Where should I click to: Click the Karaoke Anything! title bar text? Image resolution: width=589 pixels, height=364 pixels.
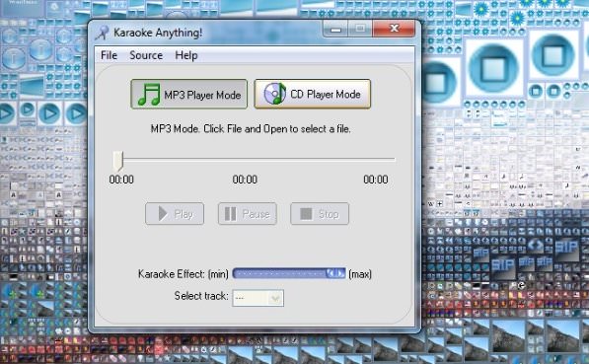[x=158, y=33]
